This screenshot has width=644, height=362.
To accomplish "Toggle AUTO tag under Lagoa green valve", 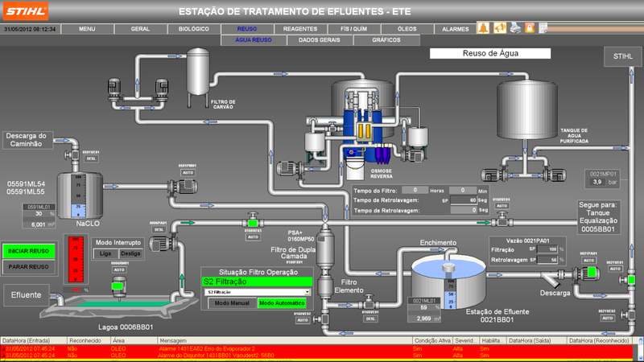I will coord(253,237).
